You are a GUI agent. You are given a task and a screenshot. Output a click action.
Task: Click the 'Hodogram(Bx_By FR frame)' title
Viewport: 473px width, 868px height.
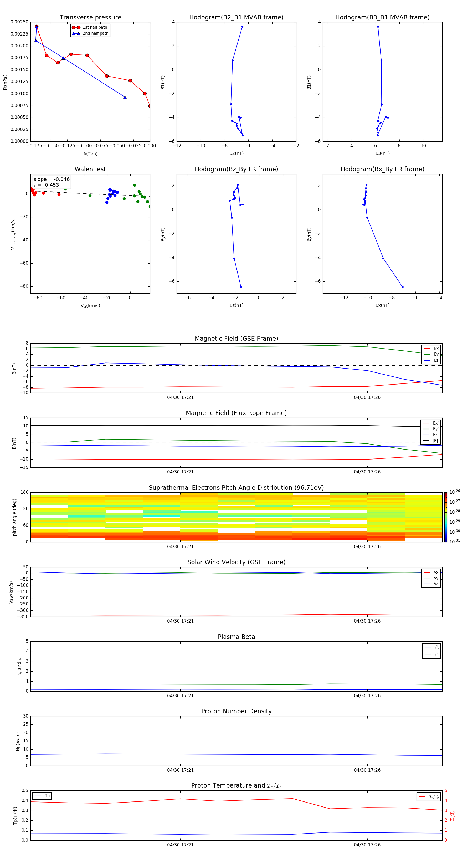pyautogui.click(x=382, y=169)
